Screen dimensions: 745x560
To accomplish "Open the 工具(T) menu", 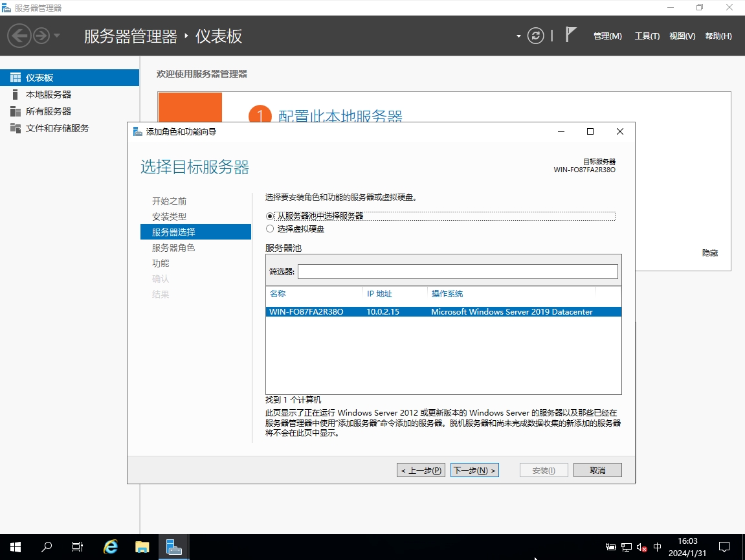I will [x=647, y=36].
